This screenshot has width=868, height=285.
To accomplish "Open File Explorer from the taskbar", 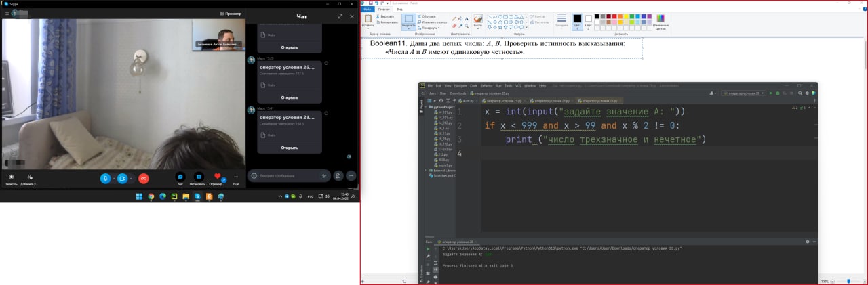I will click(x=185, y=196).
